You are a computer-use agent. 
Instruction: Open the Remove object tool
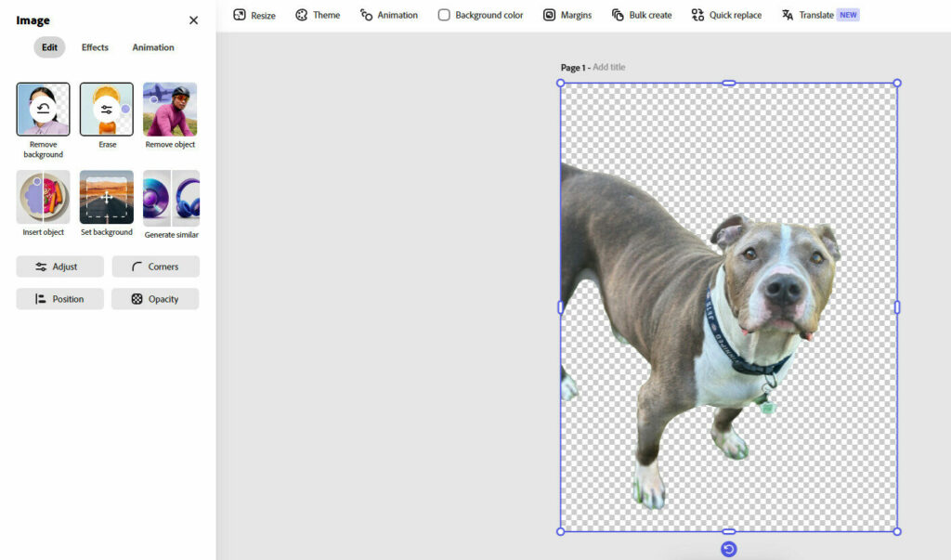click(x=170, y=110)
